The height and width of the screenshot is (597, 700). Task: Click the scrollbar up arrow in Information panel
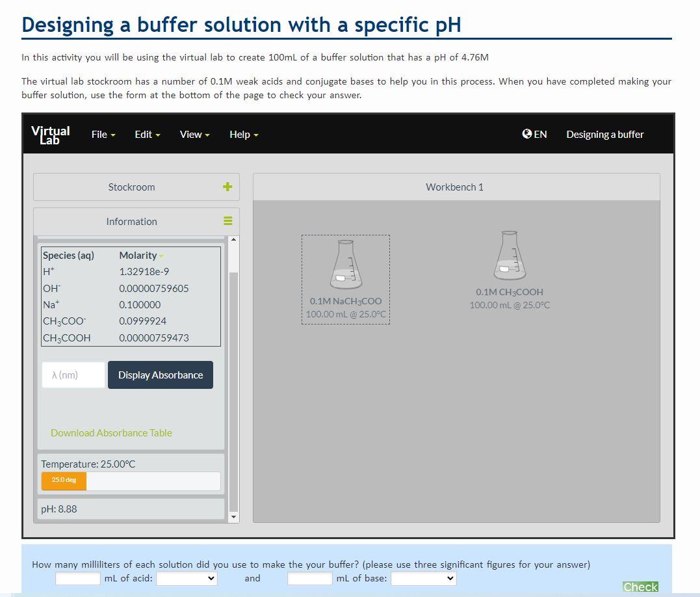pos(233,239)
